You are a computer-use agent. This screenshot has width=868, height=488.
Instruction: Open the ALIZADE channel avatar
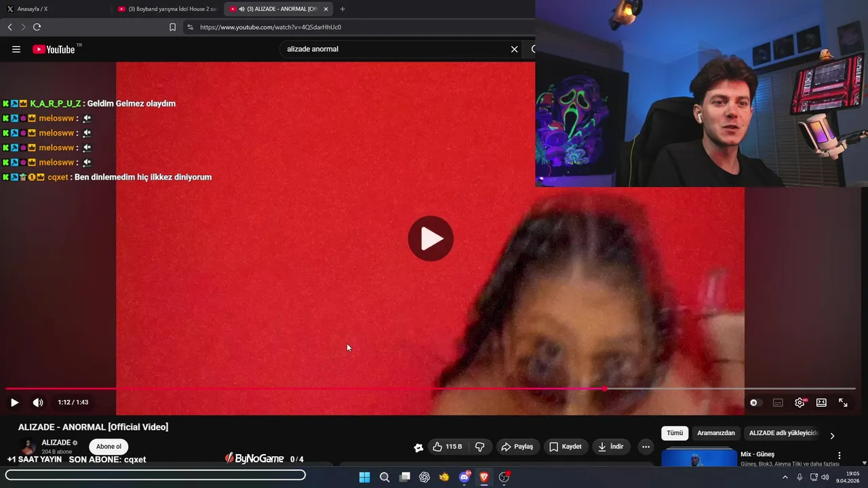pyautogui.click(x=28, y=447)
